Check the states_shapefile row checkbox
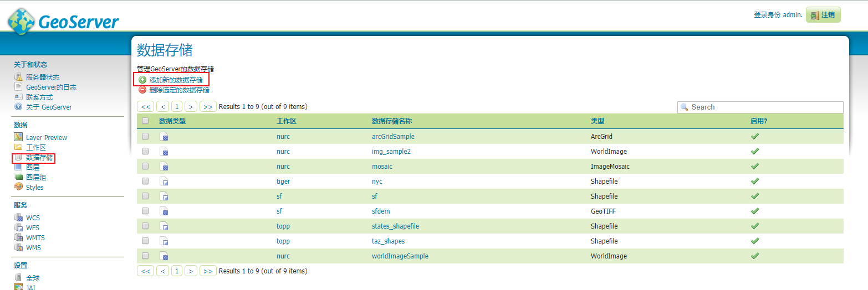 145,225
